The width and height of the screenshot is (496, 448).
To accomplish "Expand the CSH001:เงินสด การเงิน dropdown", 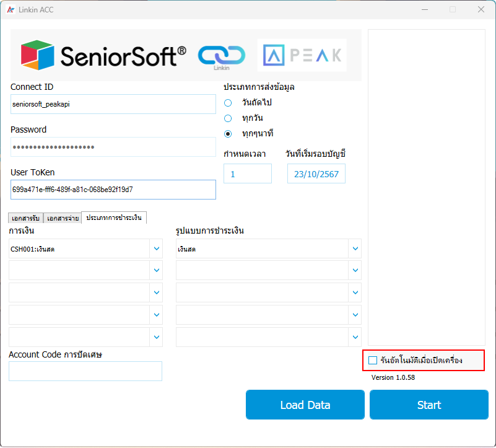I will coord(156,249).
